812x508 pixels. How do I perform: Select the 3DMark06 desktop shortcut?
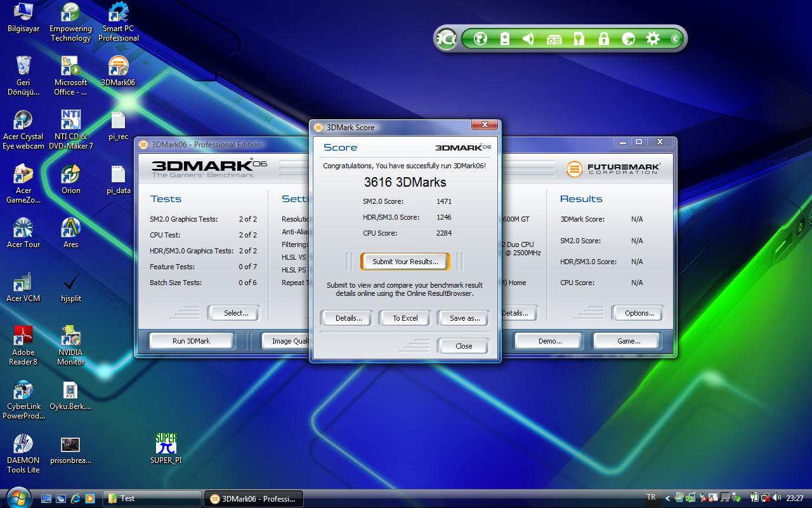[x=119, y=71]
